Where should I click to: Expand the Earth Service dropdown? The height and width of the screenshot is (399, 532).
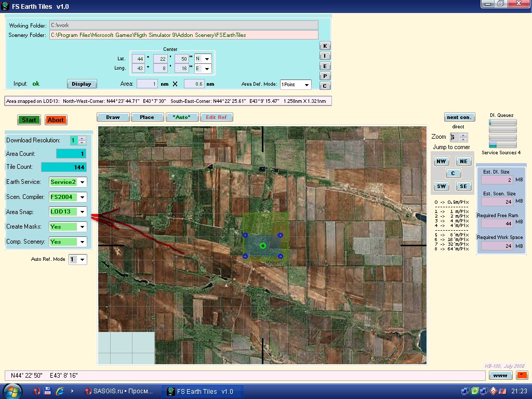tap(82, 182)
